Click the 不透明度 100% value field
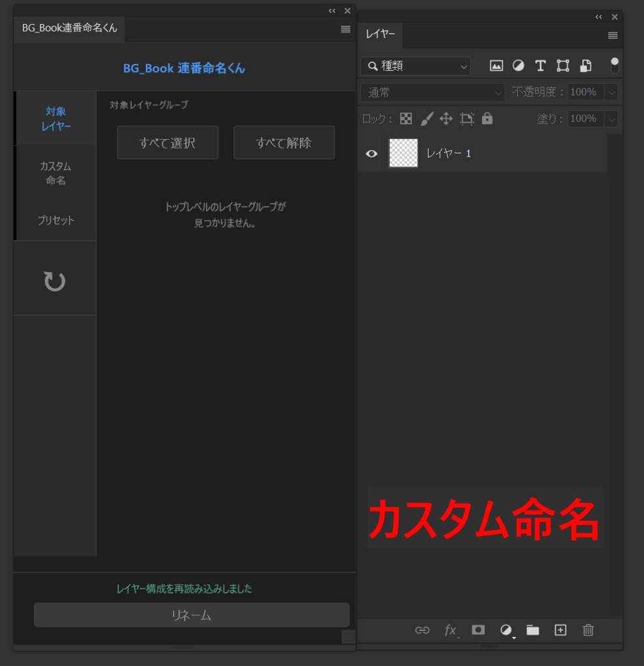644x666 pixels. click(x=585, y=92)
